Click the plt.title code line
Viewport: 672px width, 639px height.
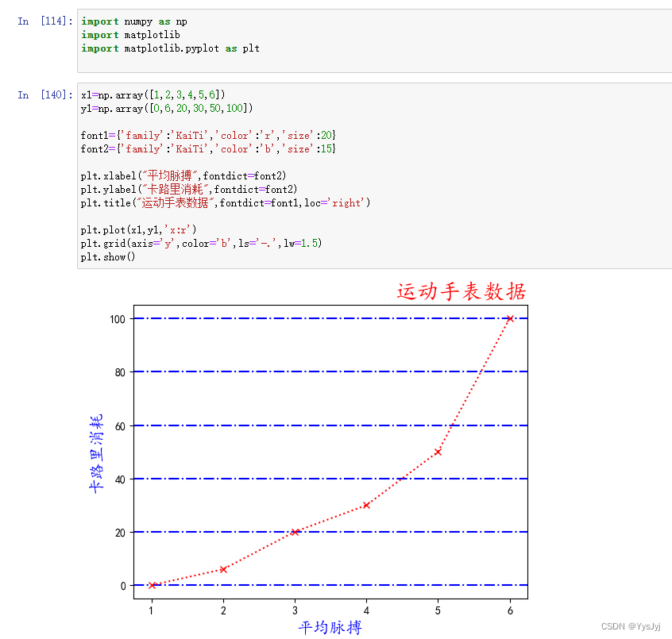(226, 202)
